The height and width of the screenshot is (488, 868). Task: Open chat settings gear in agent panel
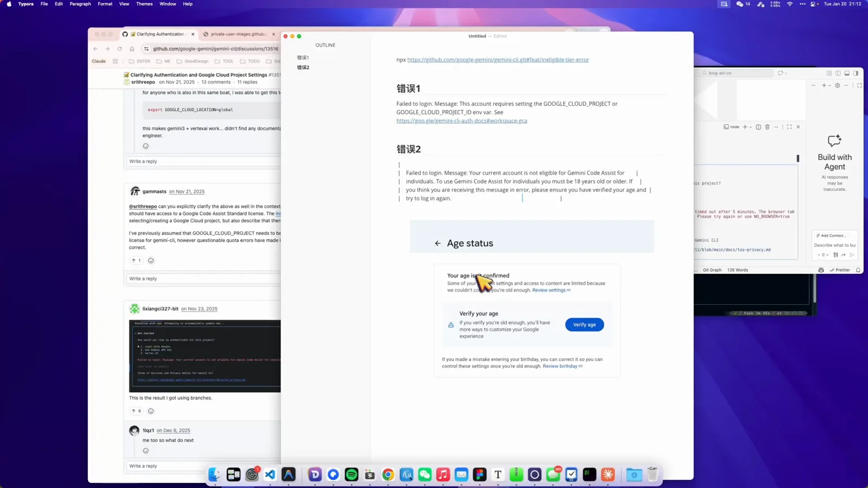click(x=838, y=85)
